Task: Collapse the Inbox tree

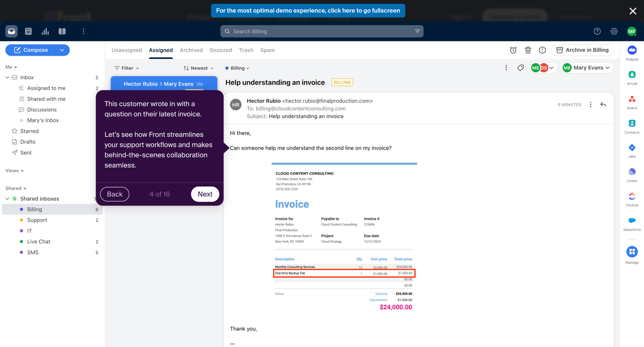Action: point(7,78)
